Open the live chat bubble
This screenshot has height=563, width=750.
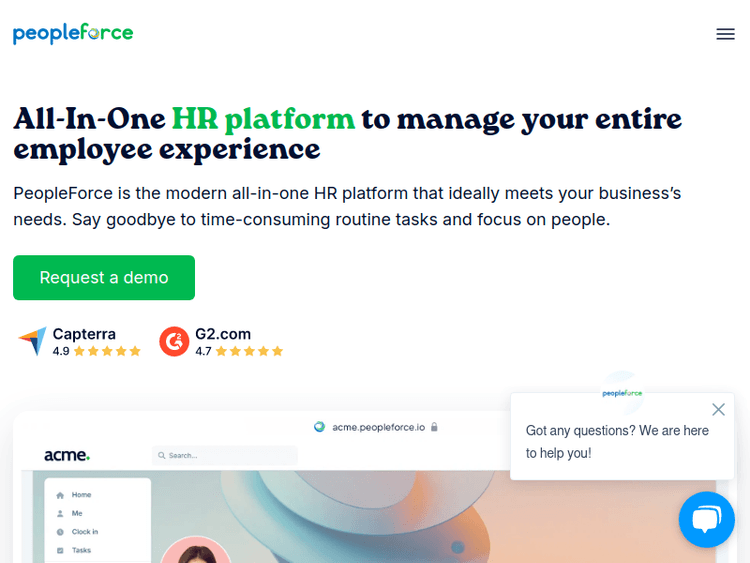click(x=706, y=519)
